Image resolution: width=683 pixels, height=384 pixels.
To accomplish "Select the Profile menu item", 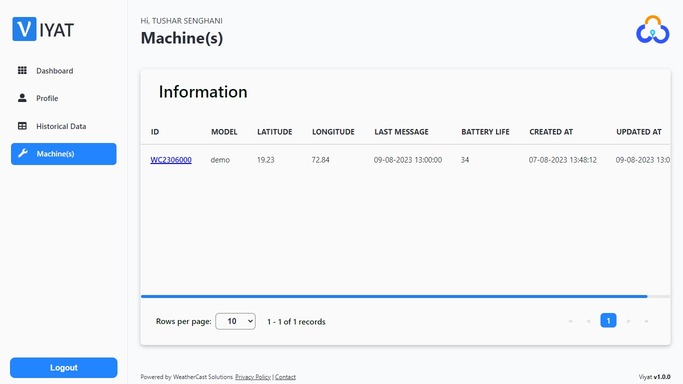I will [64, 98].
